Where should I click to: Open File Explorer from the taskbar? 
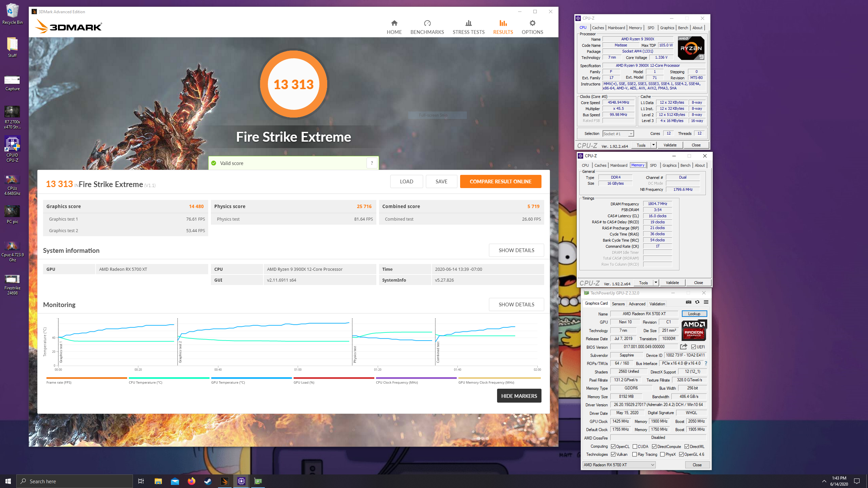[158, 481]
